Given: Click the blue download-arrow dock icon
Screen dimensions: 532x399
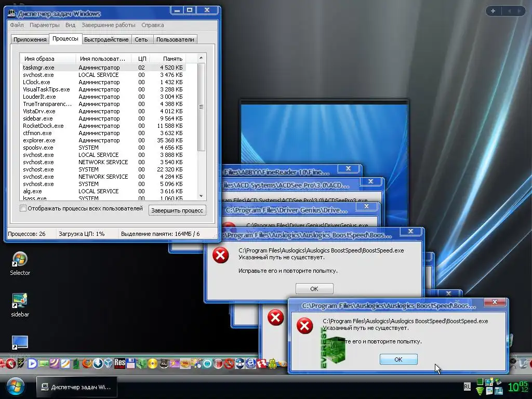Looking at the screenshot, I should point(98,363).
